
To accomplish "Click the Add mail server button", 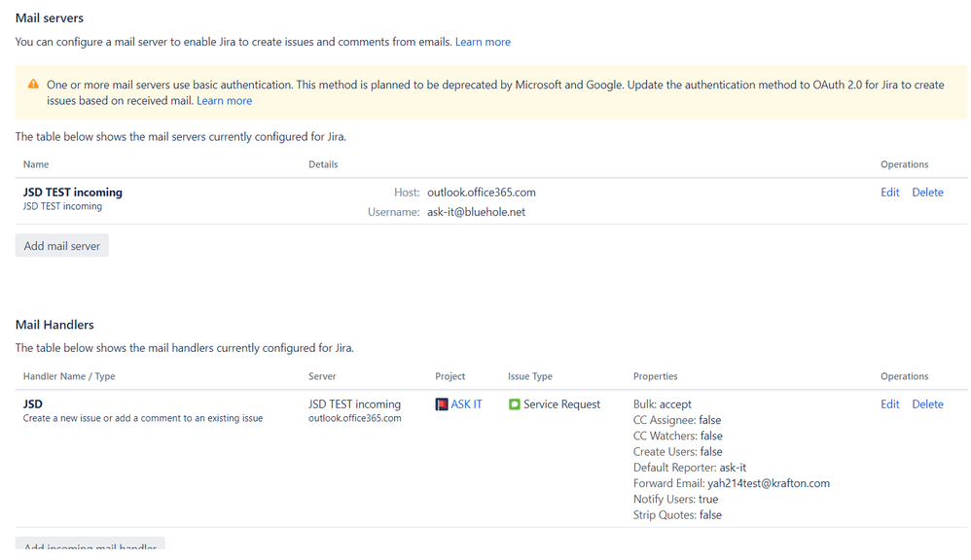I will 62,246.
